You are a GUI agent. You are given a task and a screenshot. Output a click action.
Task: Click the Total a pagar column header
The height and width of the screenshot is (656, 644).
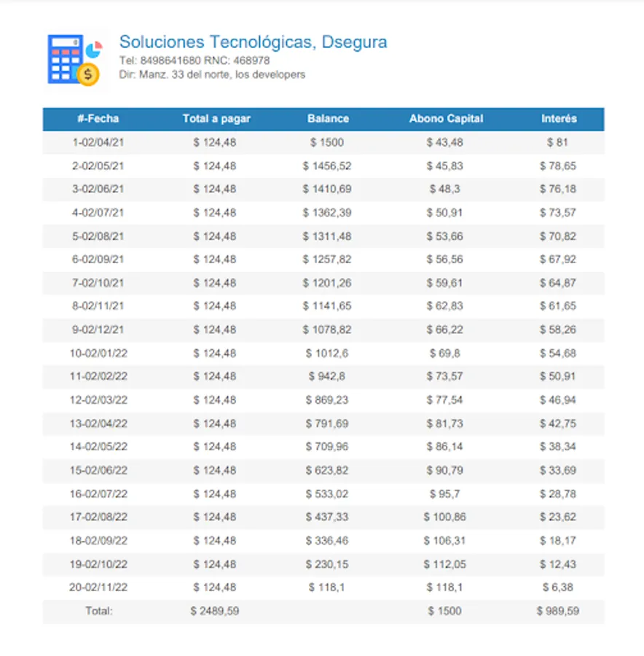[x=216, y=119]
